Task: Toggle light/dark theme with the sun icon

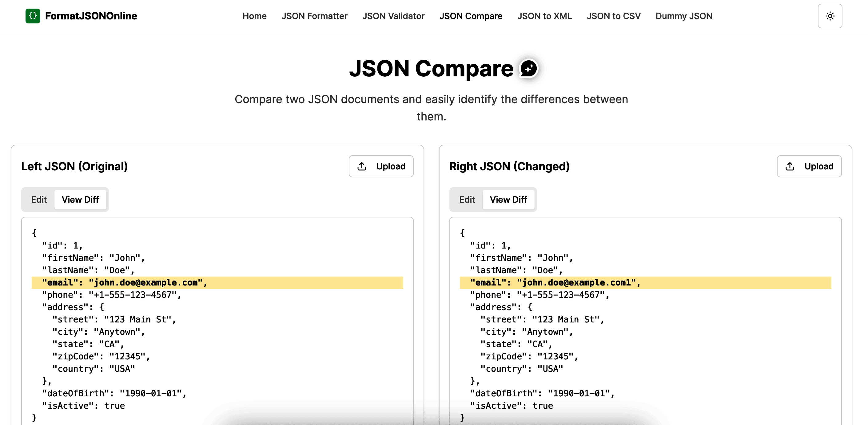Action: point(830,16)
